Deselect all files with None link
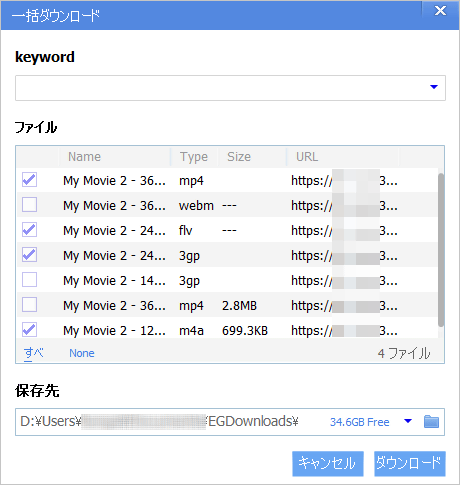The image size is (460, 485). pyautogui.click(x=82, y=353)
